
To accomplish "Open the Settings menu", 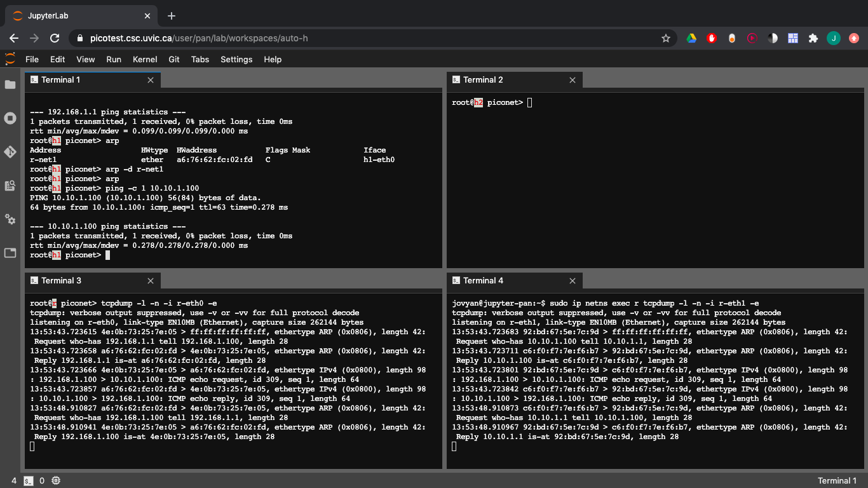I will click(236, 59).
